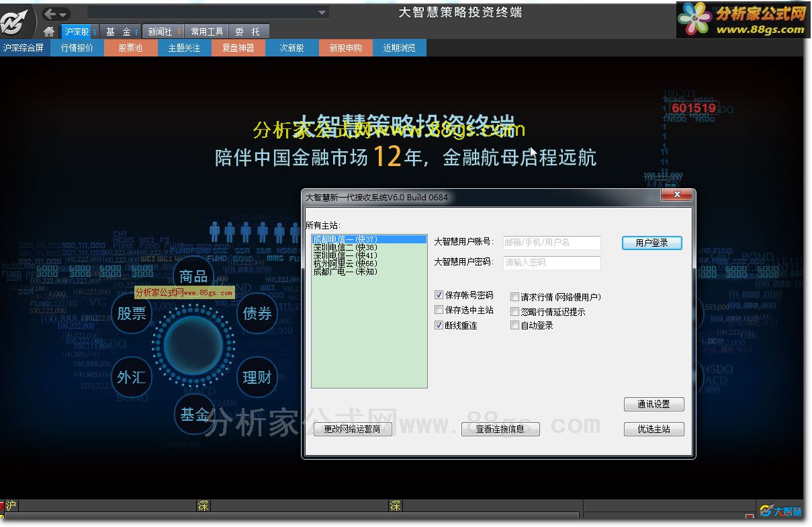
Task: Click the 大智慧 logo in the bottom-right corner
Action: click(781, 511)
